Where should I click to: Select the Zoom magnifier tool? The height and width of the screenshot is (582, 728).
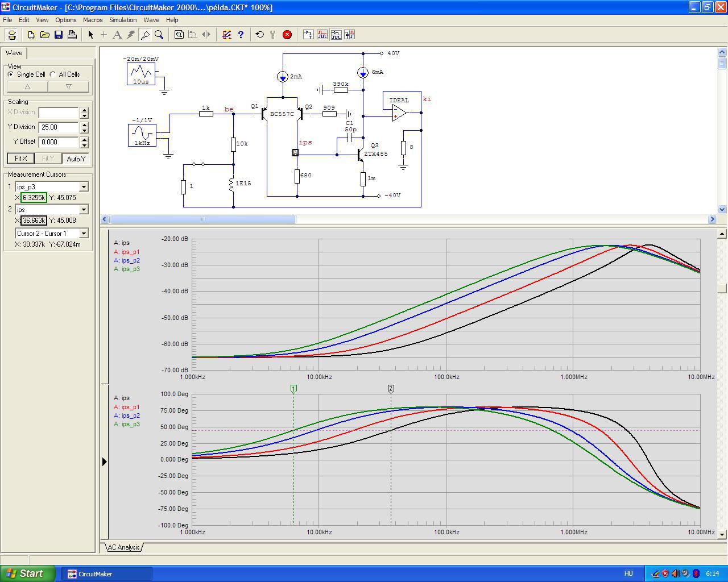click(159, 35)
